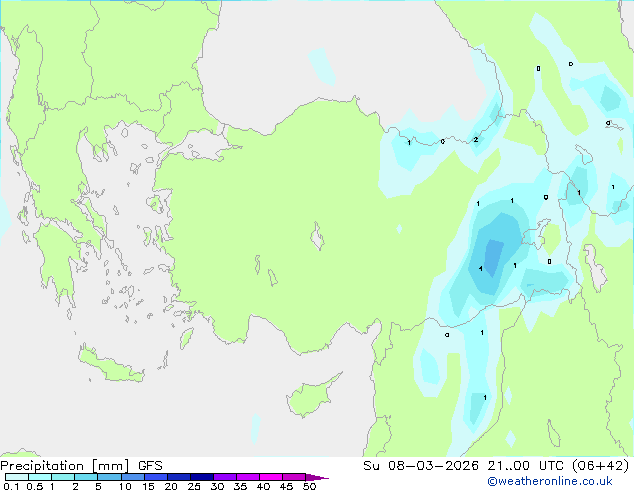Select the 30–35 mm purple legend swatch

224,477
